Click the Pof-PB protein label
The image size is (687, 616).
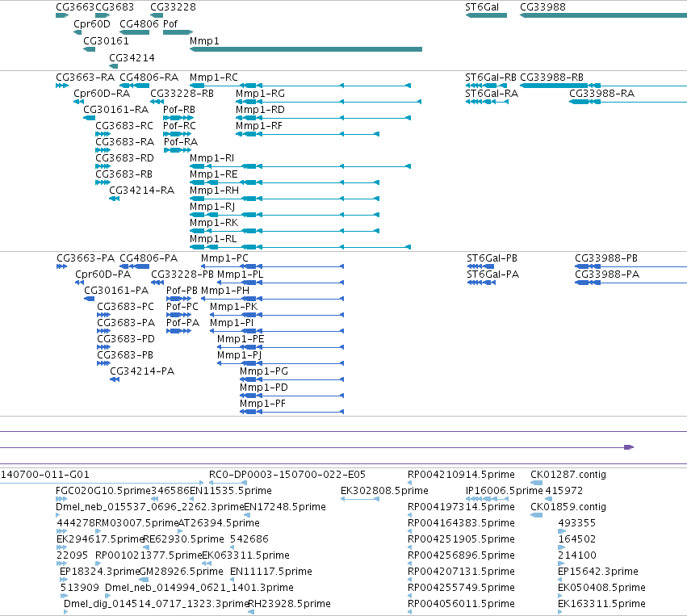coord(182,291)
